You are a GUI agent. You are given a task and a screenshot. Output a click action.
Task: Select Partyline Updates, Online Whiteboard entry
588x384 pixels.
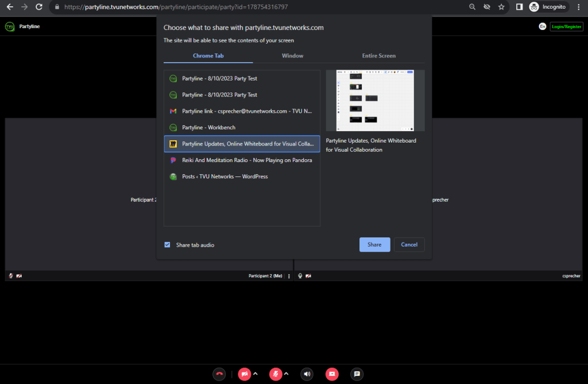(242, 144)
